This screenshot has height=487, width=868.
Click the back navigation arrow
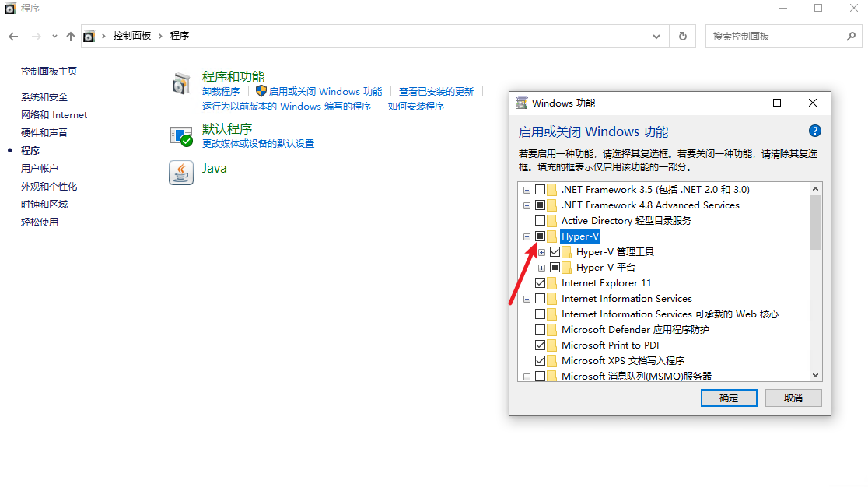point(14,37)
